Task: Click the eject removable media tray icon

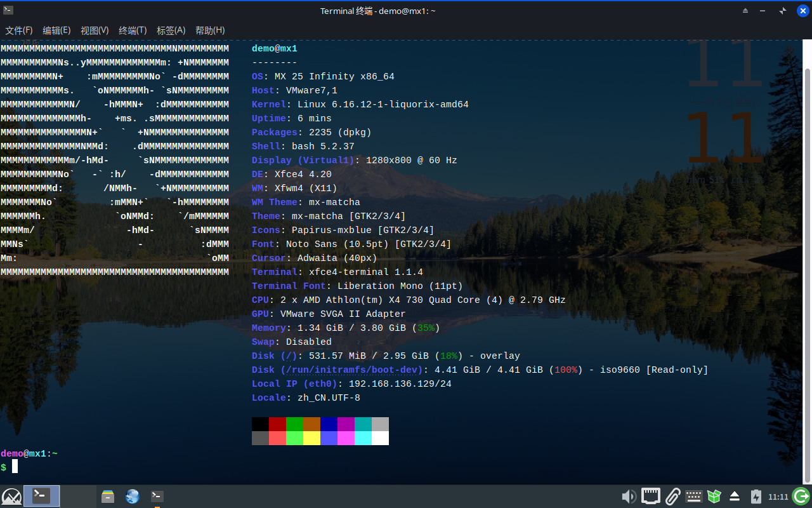Action: (735, 497)
